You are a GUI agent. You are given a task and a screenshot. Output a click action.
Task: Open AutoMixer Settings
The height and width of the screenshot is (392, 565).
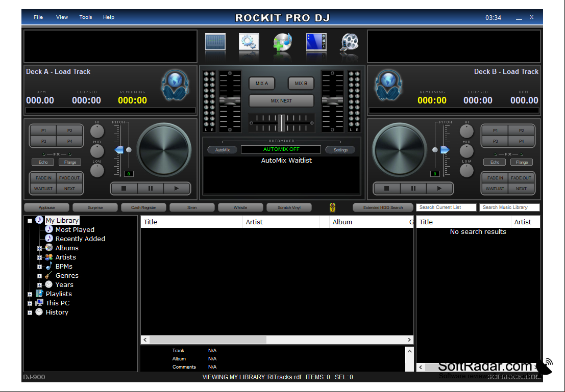[x=340, y=150]
